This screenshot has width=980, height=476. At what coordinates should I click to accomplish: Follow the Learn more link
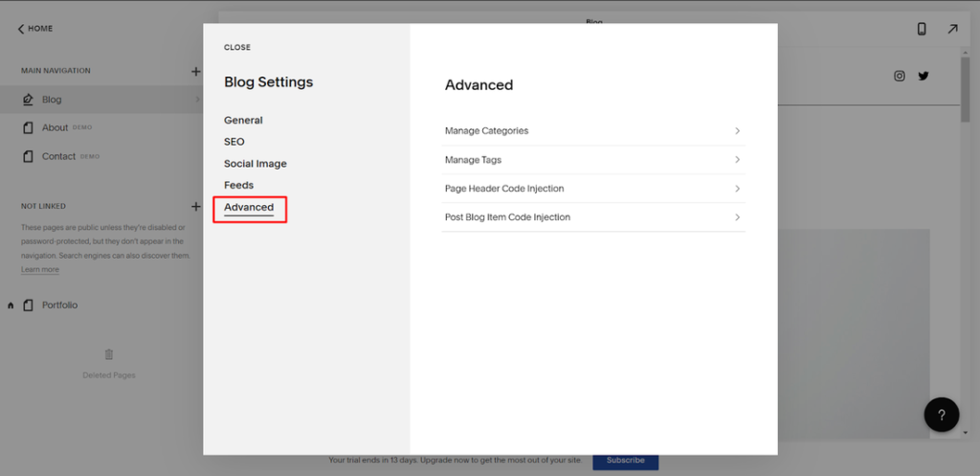(x=40, y=270)
